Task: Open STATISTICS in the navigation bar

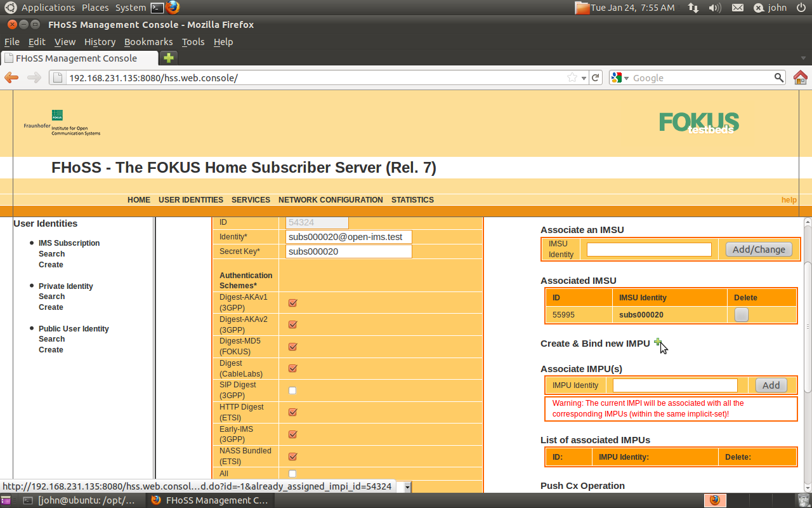Action: pos(412,199)
